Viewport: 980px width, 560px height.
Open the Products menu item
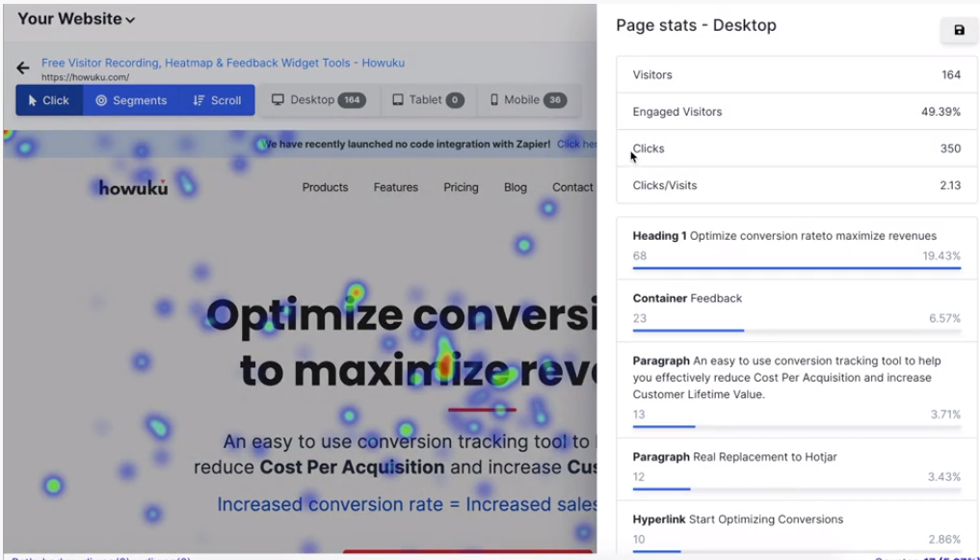325,187
